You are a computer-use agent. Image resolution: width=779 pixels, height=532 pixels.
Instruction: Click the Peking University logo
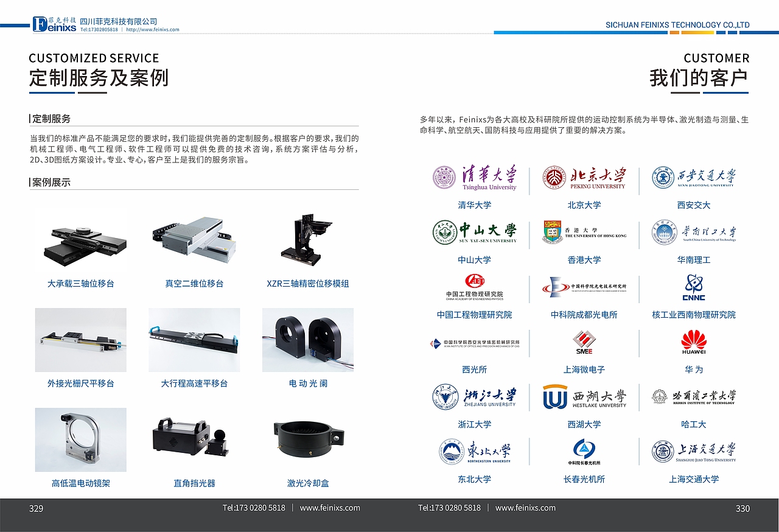point(584,178)
